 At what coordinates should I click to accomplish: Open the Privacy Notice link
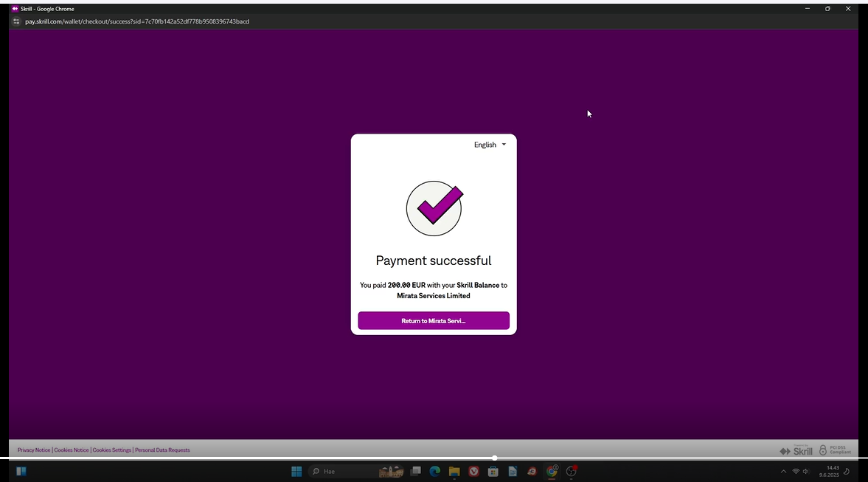(x=34, y=450)
